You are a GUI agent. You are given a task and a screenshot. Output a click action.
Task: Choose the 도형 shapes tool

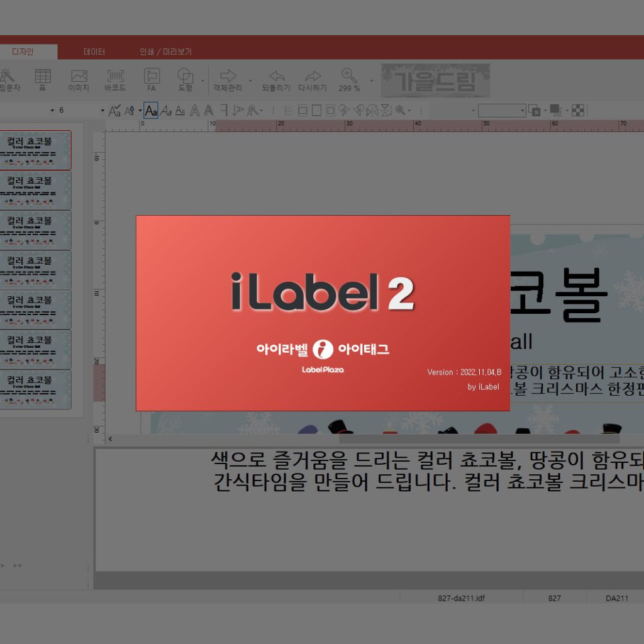[186, 80]
